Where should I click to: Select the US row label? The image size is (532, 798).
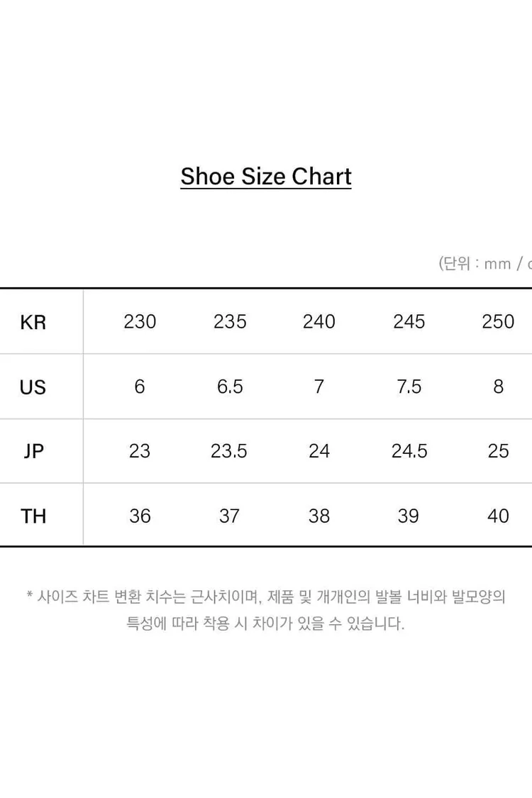pos(33,387)
